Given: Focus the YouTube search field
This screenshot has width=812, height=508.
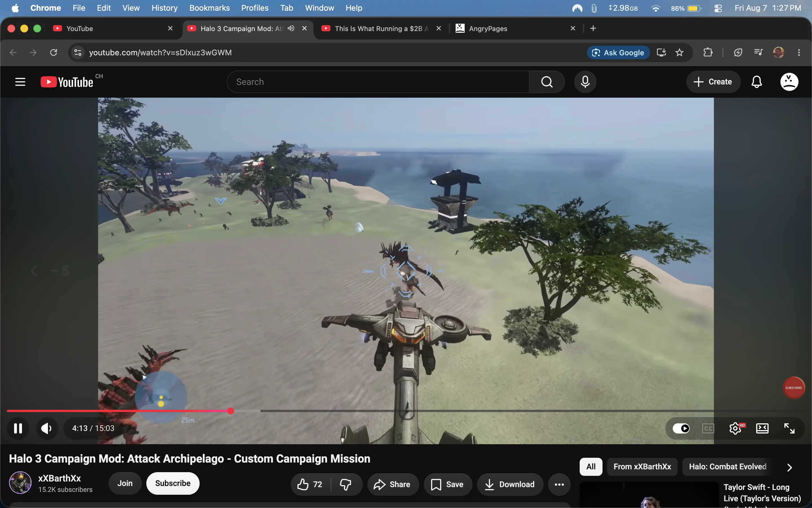Looking at the screenshot, I should coord(378,82).
